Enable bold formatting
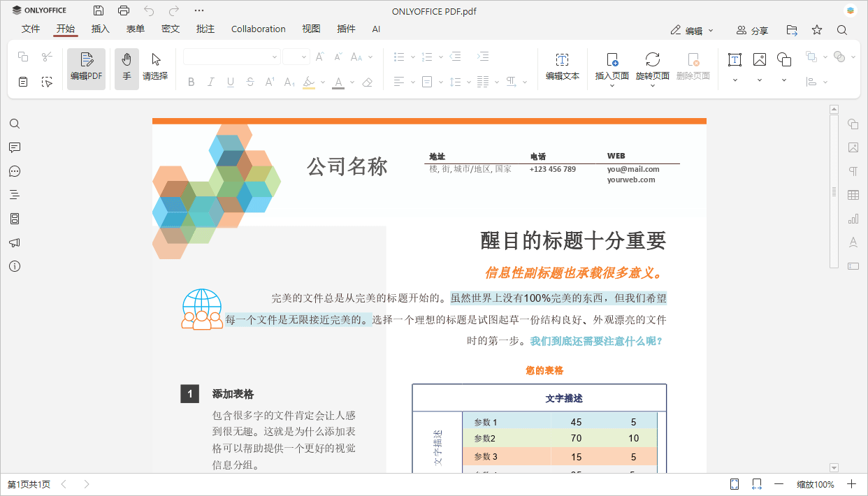The height and width of the screenshot is (496, 868). pyautogui.click(x=191, y=82)
